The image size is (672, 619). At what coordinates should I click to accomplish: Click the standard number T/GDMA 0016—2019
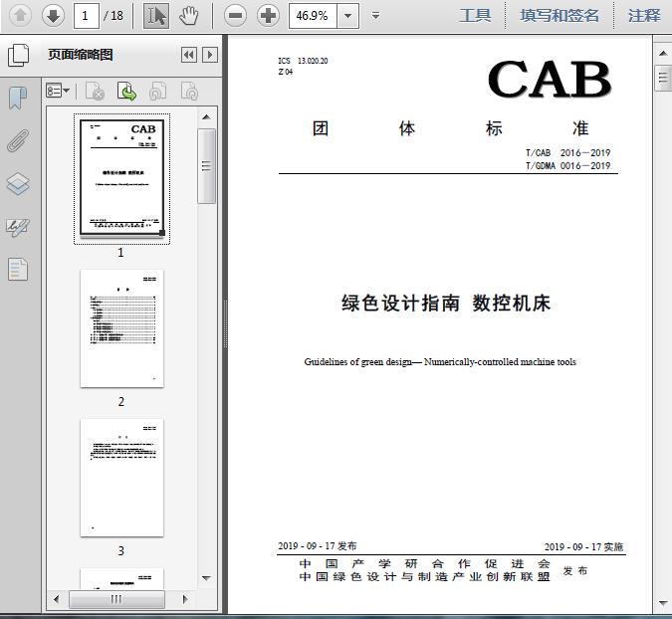tap(567, 166)
